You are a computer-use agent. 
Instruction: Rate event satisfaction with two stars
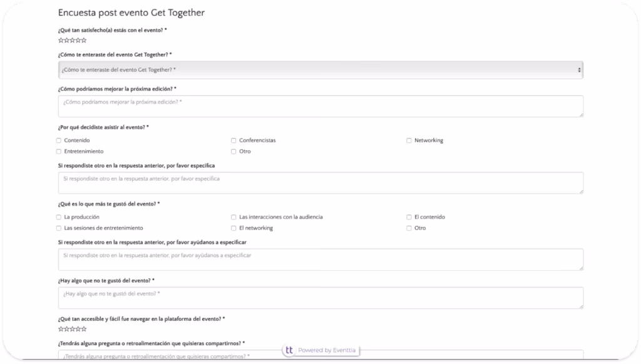point(66,41)
